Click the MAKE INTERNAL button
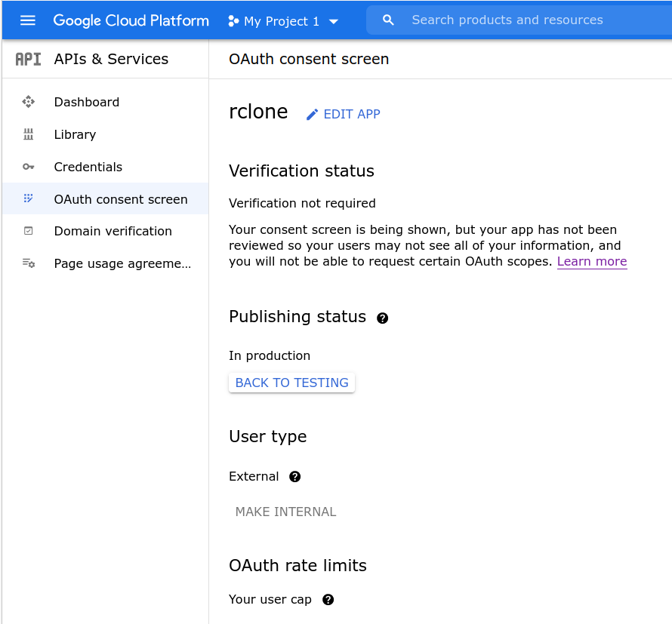This screenshot has height=624, width=672. [285, 512]
